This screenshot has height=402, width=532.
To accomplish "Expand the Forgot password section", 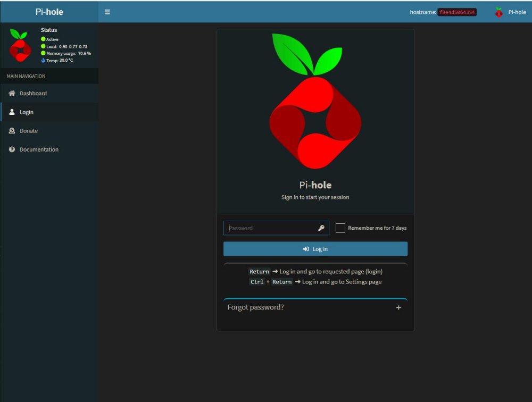I will click(x=315, y=307).
